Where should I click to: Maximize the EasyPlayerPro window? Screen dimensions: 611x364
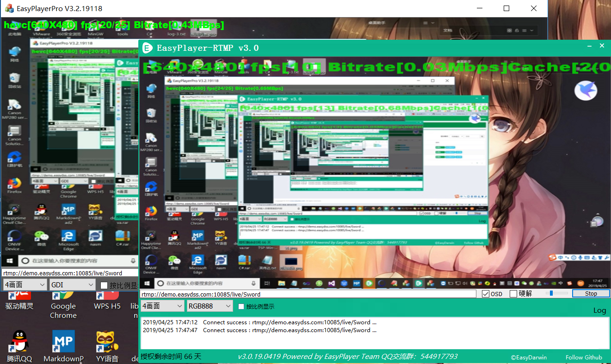pyautogui.click(x=506, y=8)
